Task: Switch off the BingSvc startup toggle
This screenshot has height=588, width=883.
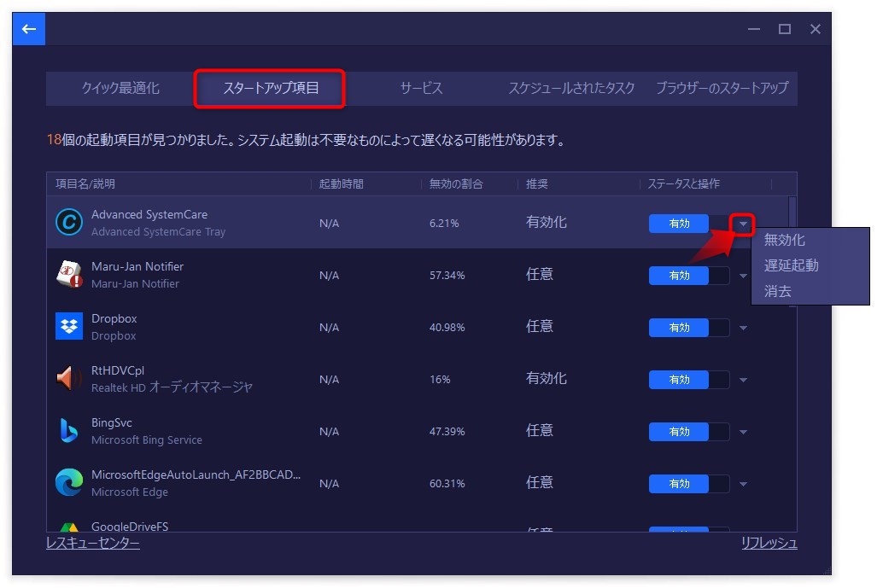Action: click(688, 432)
